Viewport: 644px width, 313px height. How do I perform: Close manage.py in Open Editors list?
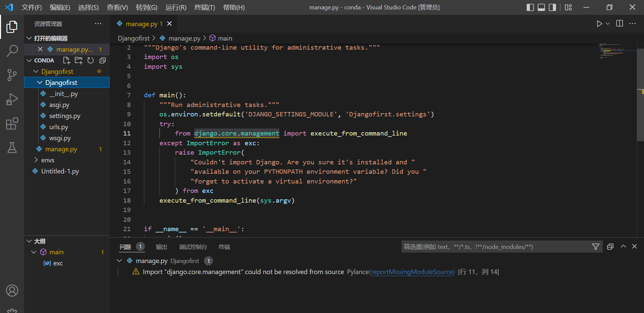click(40, 49)
